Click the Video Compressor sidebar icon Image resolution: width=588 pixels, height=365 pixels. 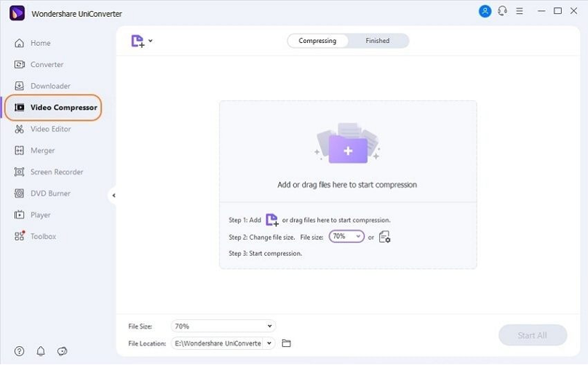(19, 108)
